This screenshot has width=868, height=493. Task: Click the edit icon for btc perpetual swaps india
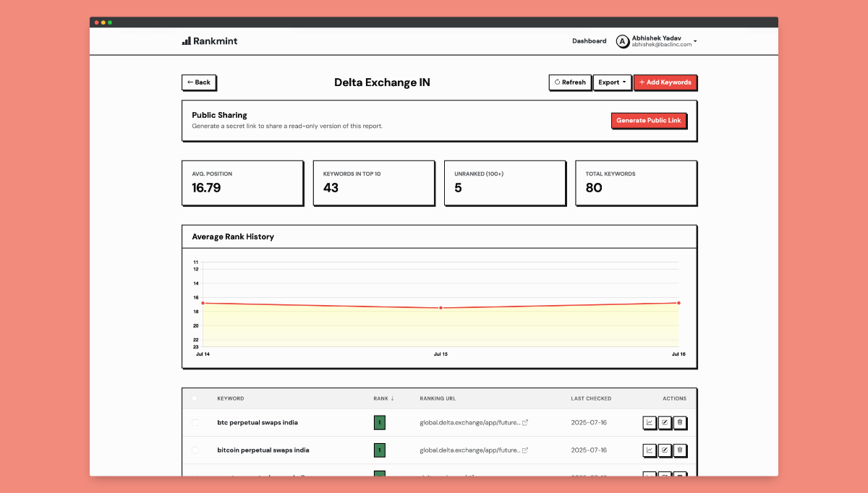point(665,422)
